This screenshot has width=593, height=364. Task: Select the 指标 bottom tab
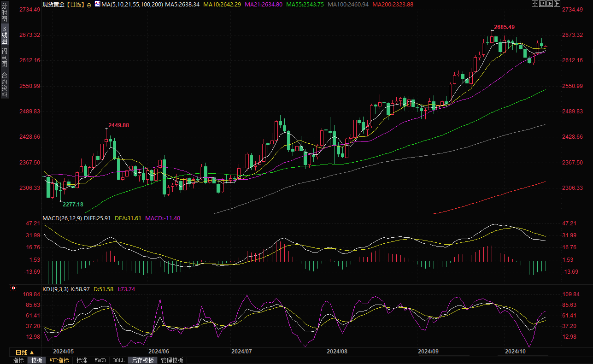[18, 360]
